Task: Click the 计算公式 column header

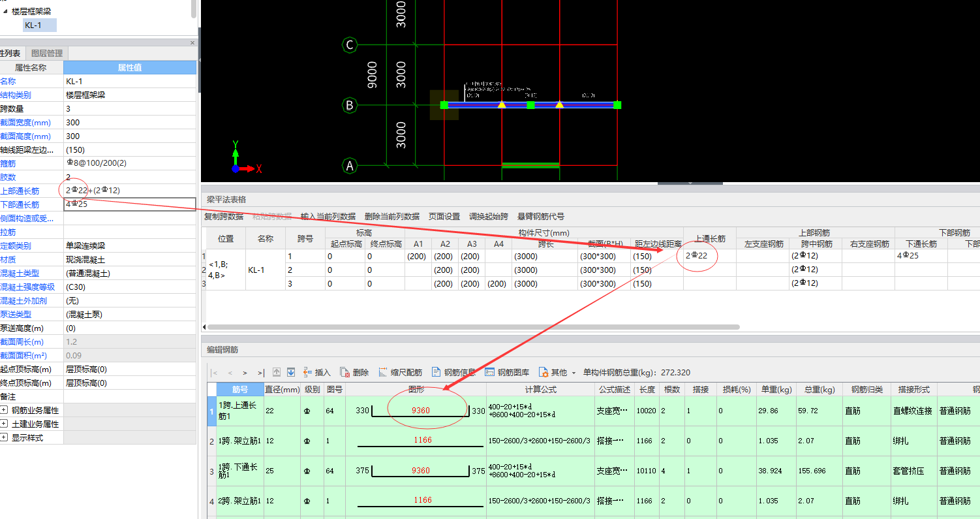Action: pos(541,389)
